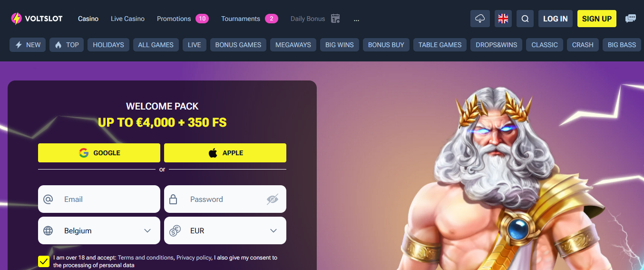Uncheck the over 18 consent checkbox
644x270 pixels.
coord(44,261)
